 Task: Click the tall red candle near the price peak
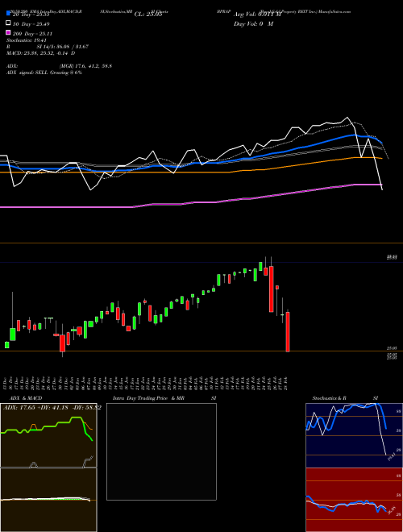click(272, 289)
